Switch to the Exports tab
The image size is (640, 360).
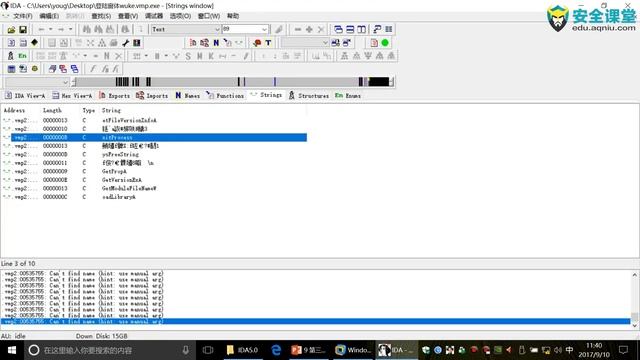coord(115,96)
